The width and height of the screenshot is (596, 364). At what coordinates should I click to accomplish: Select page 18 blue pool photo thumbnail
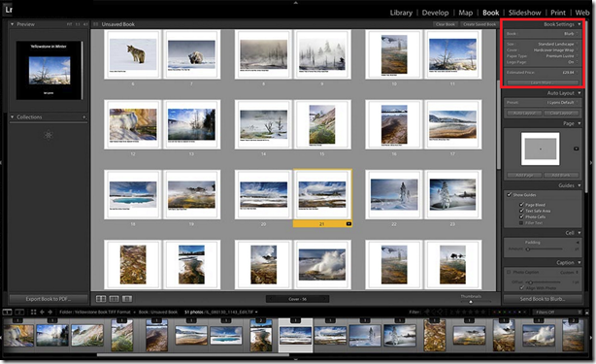click(133, 194)
